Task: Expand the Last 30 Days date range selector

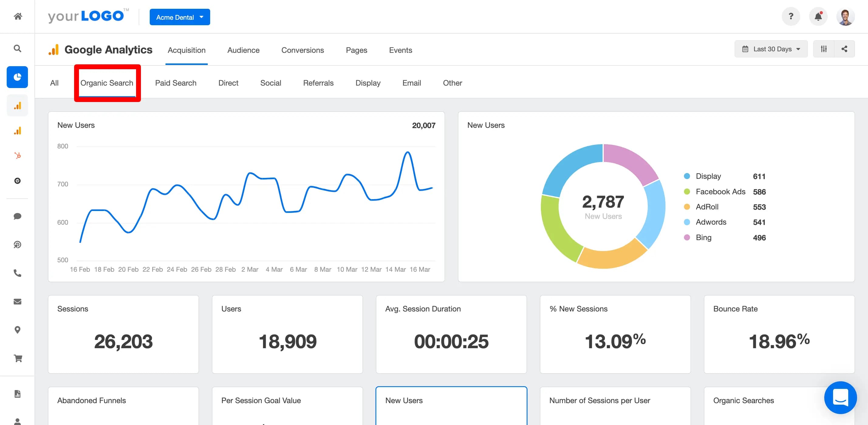Action: [x=771, y=49]
